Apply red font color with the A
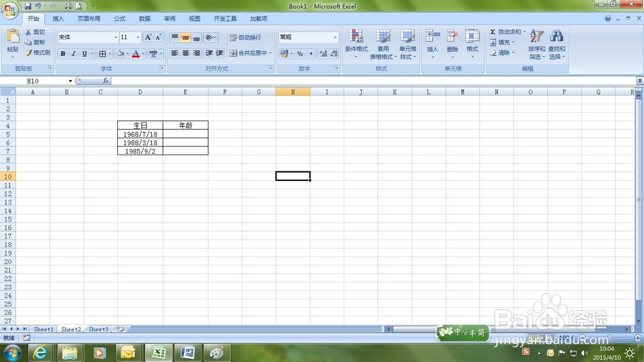The height and width of the screenshot is (362, 644). tap(135, 53)
